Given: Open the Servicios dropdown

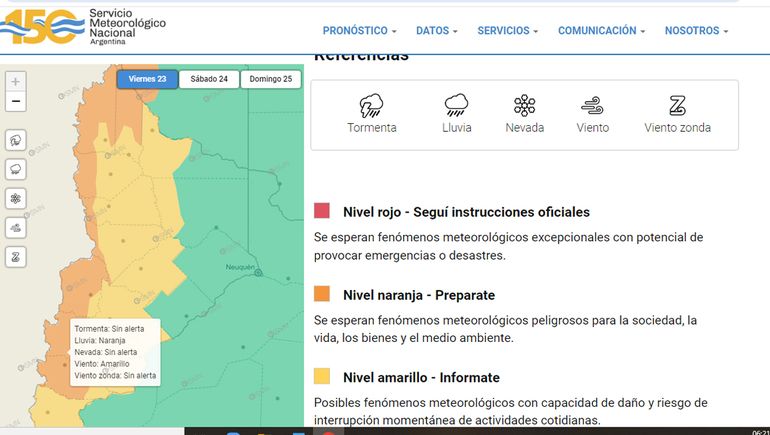Looking at the screenshot, I should point(507,31).
